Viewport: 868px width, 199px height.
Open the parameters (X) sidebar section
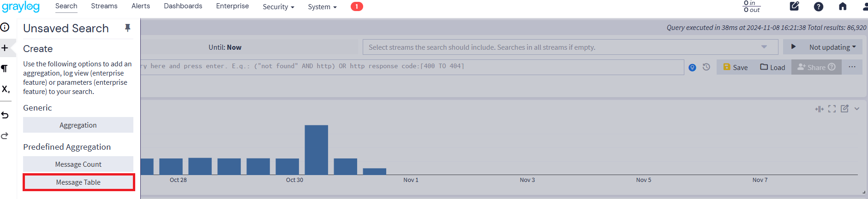(6, 89)
